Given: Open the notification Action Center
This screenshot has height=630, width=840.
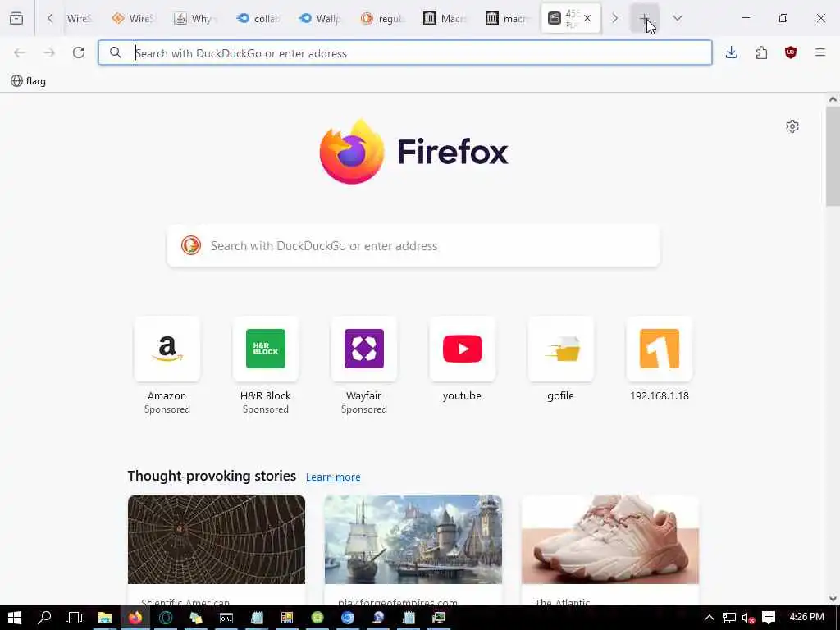Looking at the screenshot, I should [769, 618].
